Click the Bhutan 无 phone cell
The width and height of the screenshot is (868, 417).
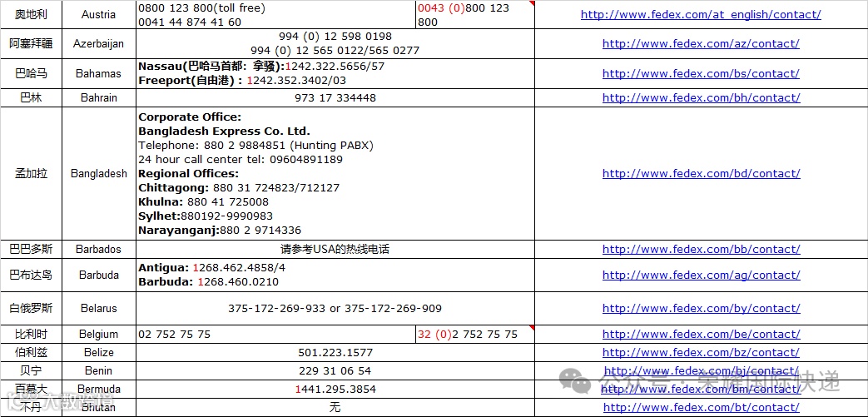pos(335,408)
